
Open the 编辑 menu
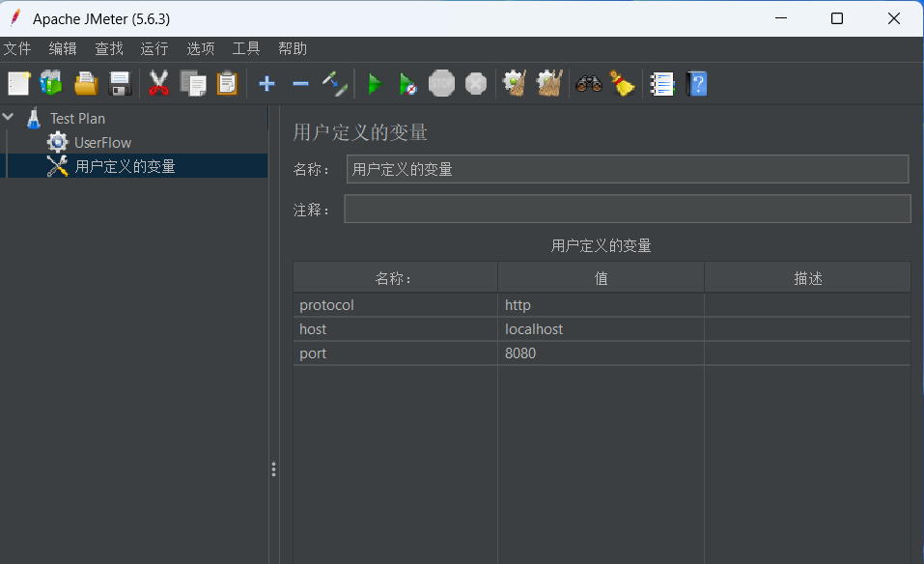coord(63,48)
